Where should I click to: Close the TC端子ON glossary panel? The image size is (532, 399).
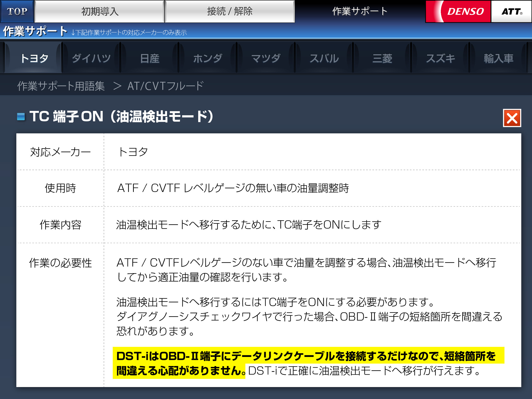512,118
